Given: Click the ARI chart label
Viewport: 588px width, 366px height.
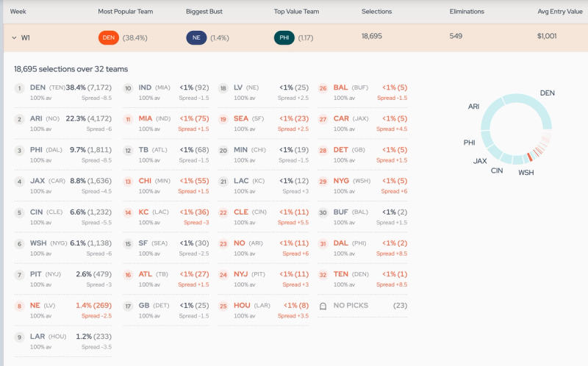Looking at the screenshot, I should coord(473,107).
